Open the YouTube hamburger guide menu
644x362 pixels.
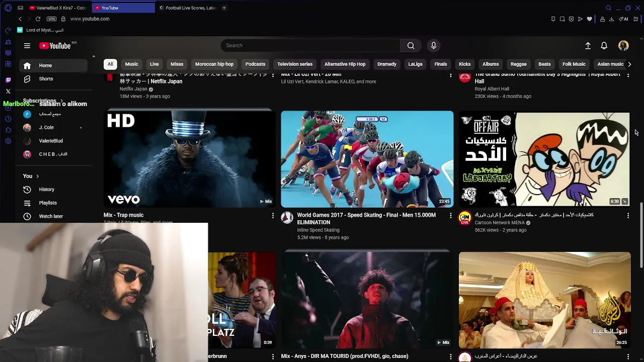[27, 46]
